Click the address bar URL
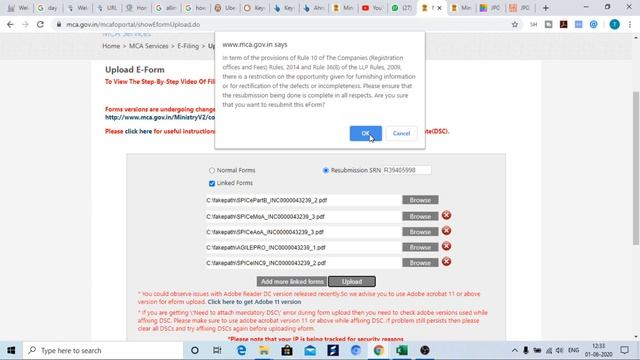This screenshot has height=360, width=640. point(133,24)
